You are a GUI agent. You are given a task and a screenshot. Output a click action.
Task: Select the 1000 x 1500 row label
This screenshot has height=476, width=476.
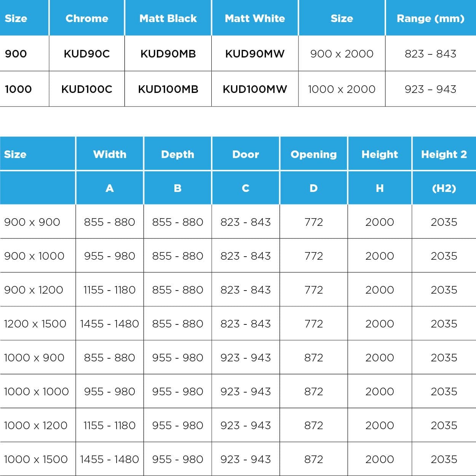pyautogui.click(x=36, y=459)
